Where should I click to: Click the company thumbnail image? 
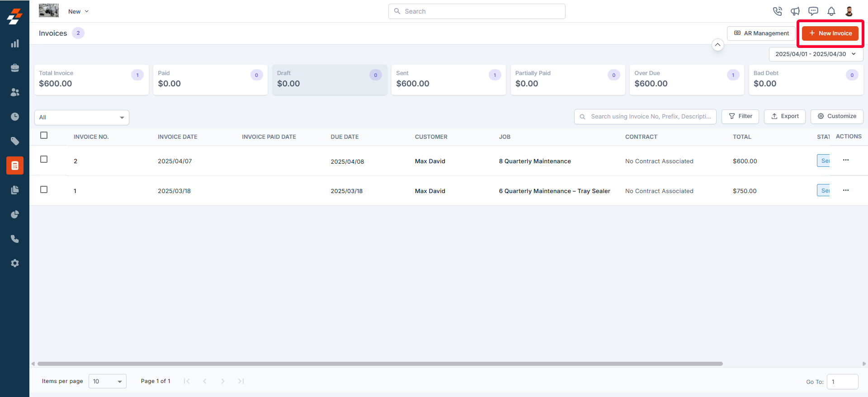(49, 10)
